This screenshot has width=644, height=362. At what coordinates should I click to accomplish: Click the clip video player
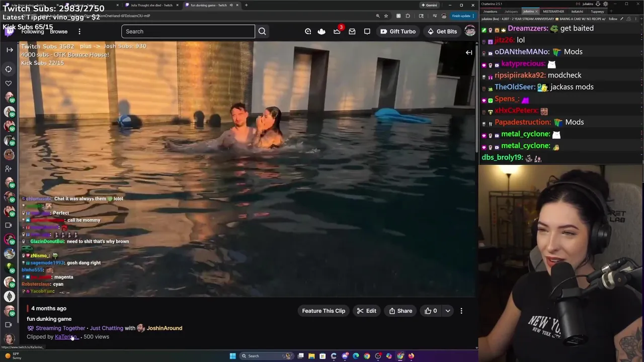tap(247, 169)
